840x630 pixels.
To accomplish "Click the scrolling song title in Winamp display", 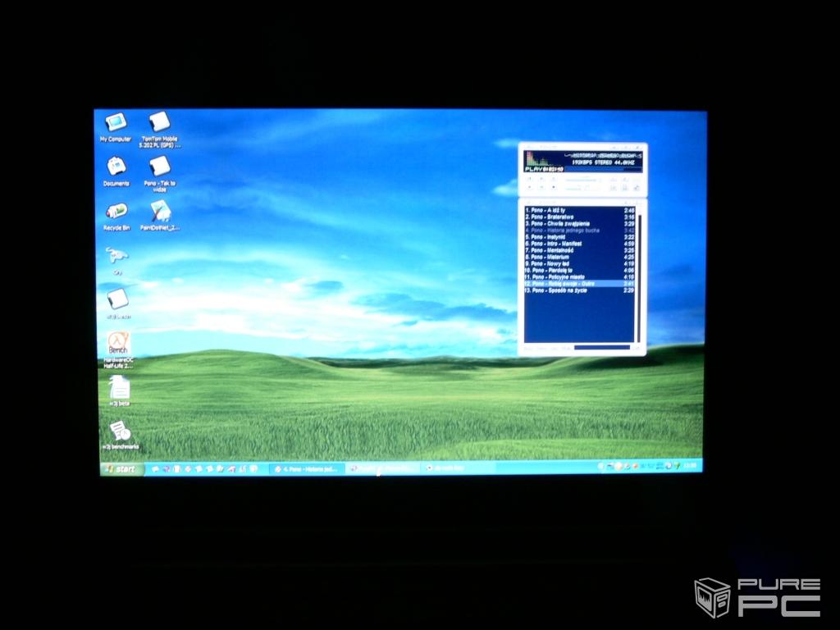I will pyautogui.click(x=605, y=155).
